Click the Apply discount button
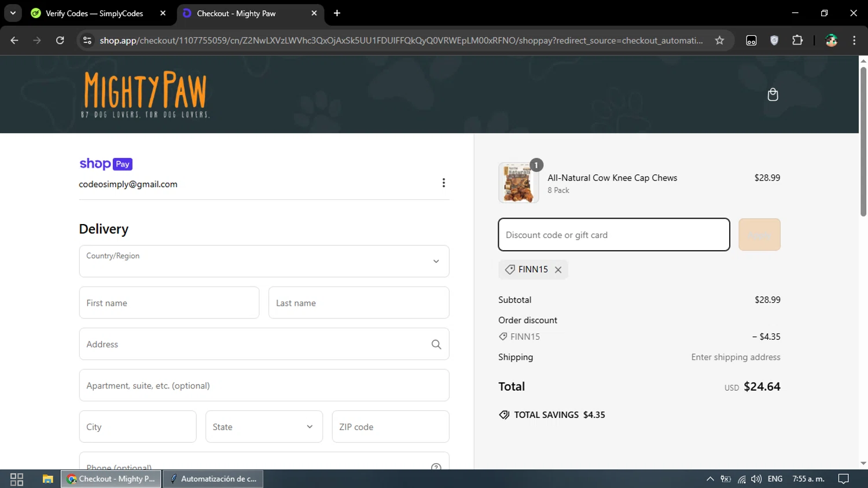This screenshot has width=868, height=488. pyautogui.click(x=759, y=234)
